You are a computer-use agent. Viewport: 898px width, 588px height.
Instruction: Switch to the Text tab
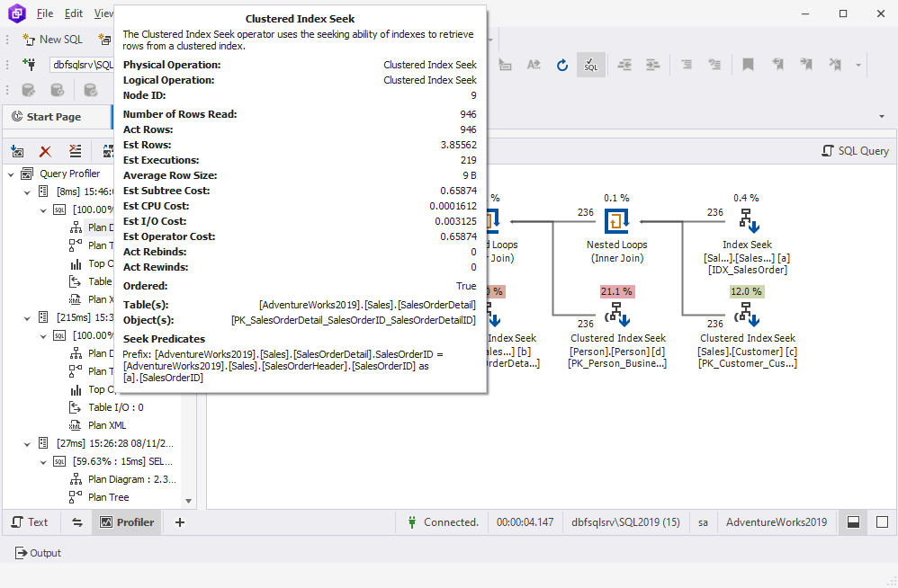[x=30, y=522]
